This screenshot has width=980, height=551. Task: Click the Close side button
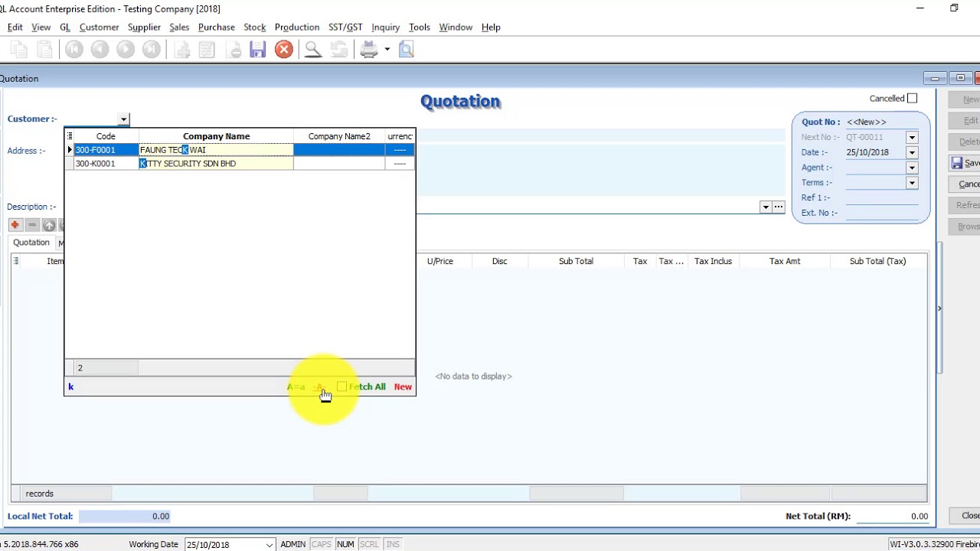click(965, 516)
